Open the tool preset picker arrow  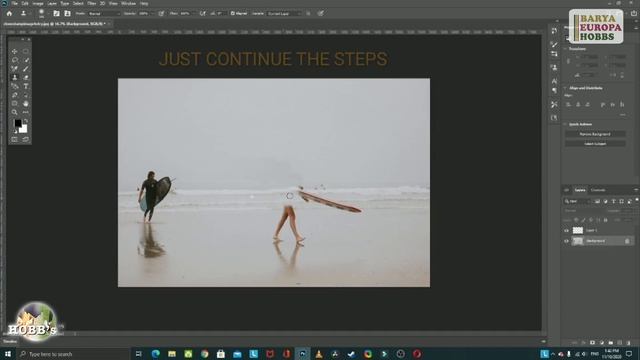(31, 13)
